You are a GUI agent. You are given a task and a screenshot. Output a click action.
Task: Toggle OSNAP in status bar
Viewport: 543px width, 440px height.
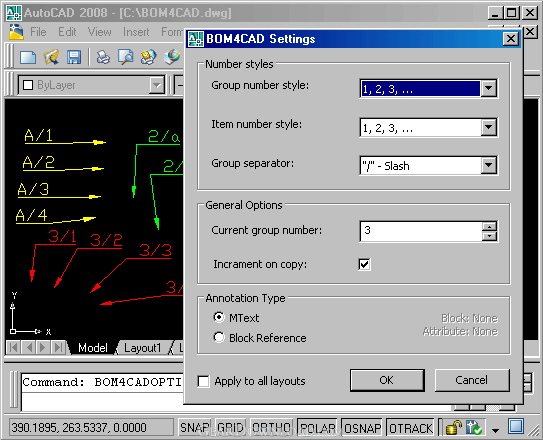pos(362,428)
